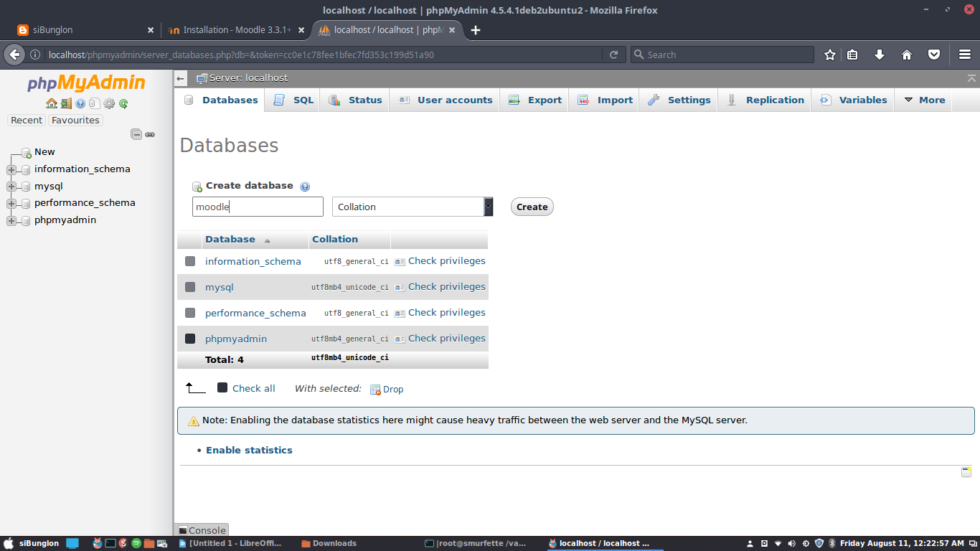Image resolution: width=980 pixels, height=551 pixels.
Task: Tick the phpmyadmin row checkbox
Action: [190, 339]
